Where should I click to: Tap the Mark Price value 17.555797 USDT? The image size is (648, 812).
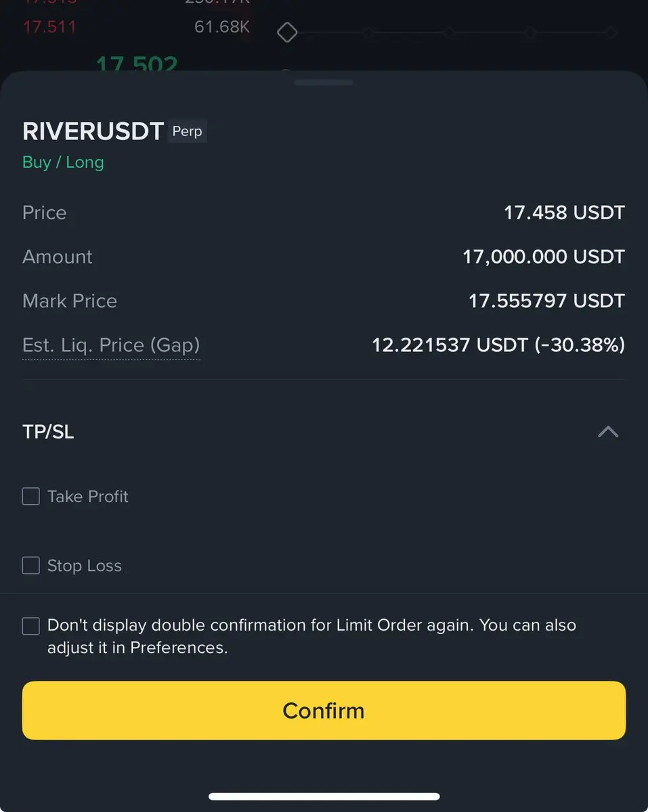[546, 301]
